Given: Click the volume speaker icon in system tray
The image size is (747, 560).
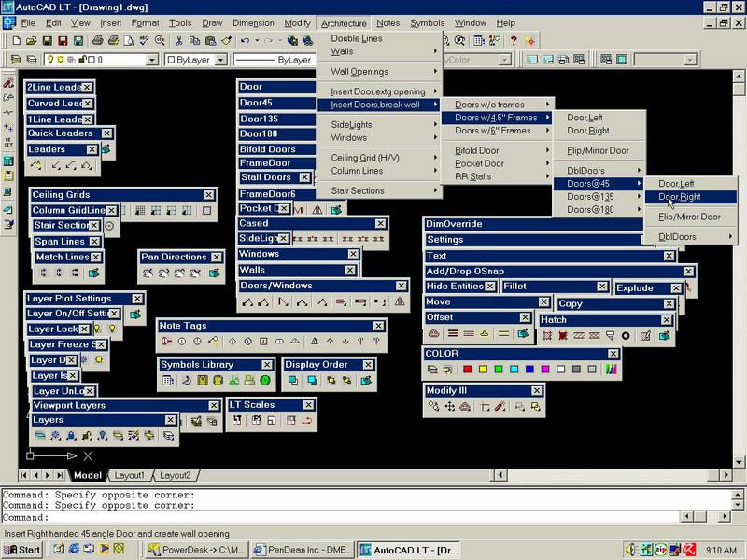Looking at the screenshot, I should pyautogui.click(x=630, y=550).
